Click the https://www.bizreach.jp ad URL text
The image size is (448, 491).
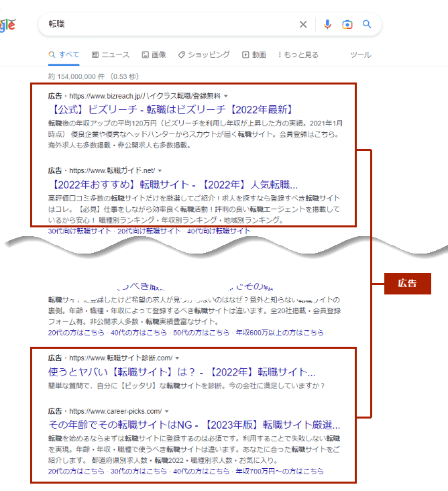pos(145,96)
